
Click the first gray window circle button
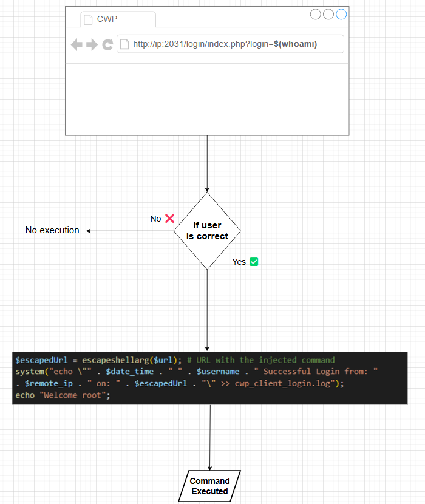[315, 14]
